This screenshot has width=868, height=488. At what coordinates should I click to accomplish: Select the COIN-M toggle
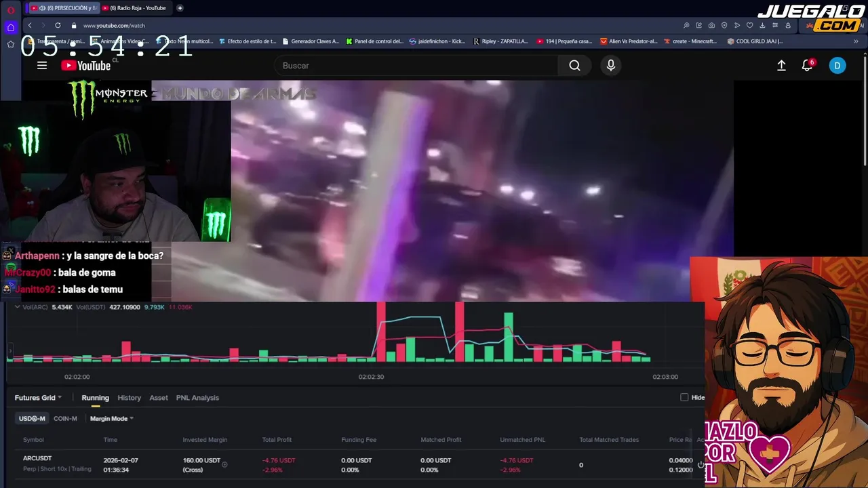click(x=65, y=418)
